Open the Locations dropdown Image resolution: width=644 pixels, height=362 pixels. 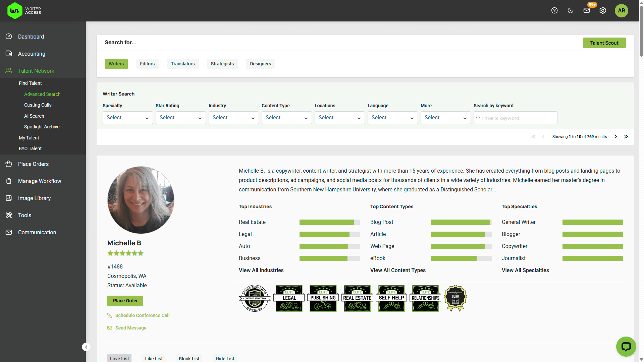tap(339, 118)
